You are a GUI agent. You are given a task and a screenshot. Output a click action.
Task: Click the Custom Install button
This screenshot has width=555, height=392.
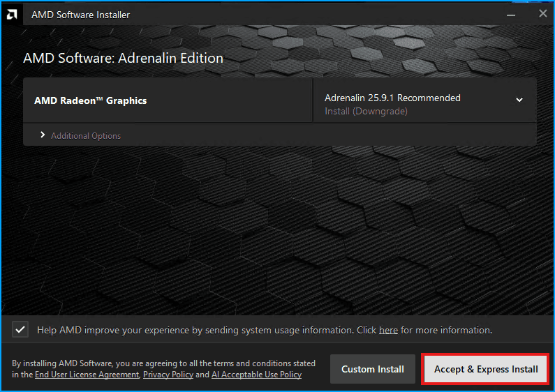pyautogui.click(x=373, y=369)
